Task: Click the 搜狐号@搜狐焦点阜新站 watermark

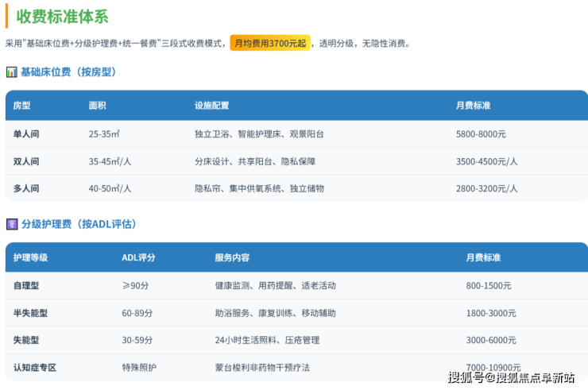Action: point(511,377)
